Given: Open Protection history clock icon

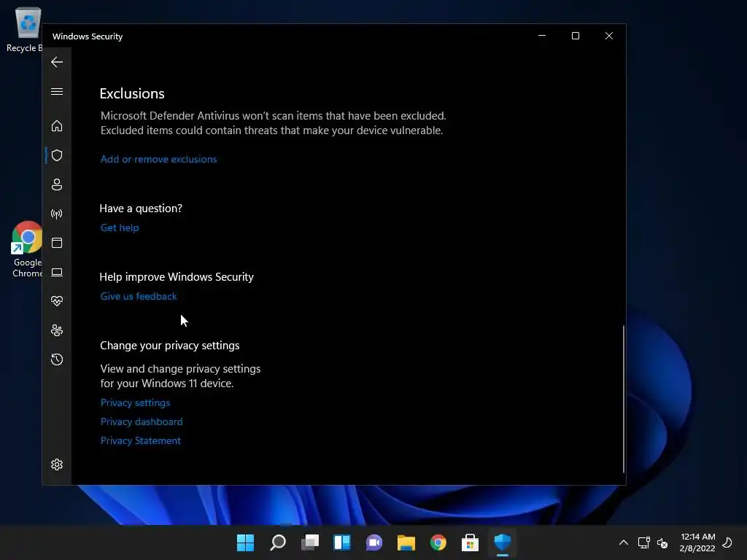Looking at the screenshot, I should (x=57, y=359).
